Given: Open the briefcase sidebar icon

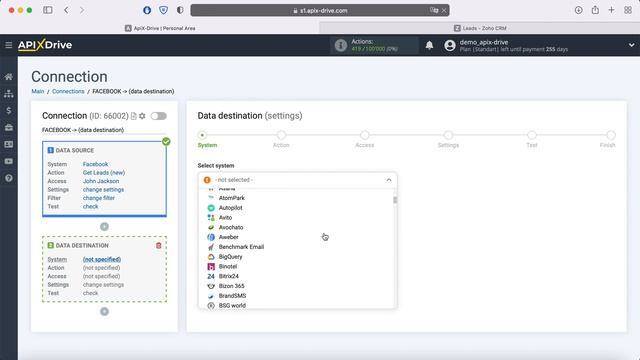Looking at the screenshot, I should (9, 128).
